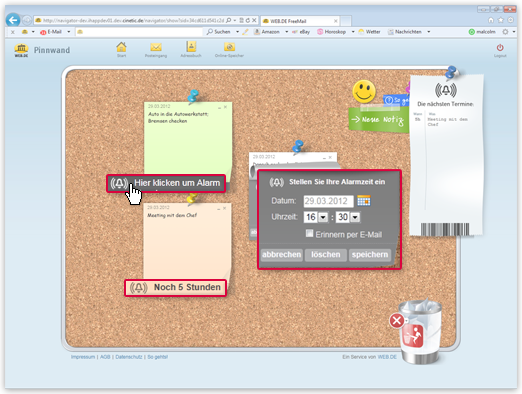
Task: Toggle the Erinnern per E-Mail checkbox
Action: pyautogui.click(x=309, y=233)
